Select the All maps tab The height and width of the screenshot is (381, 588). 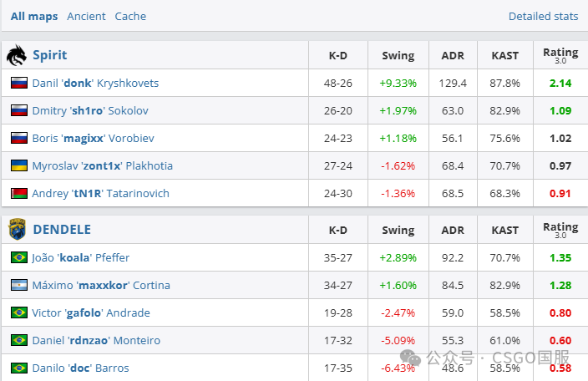tap(34, 16)
